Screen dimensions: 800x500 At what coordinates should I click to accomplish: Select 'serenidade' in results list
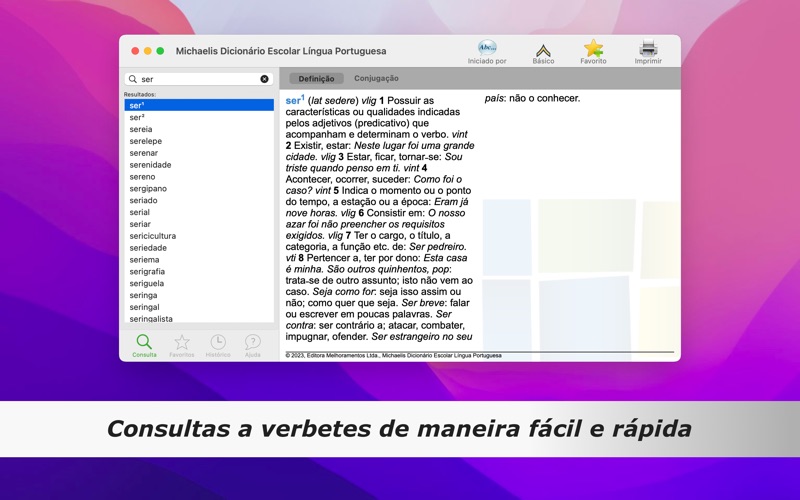click(x=199, y=165)
